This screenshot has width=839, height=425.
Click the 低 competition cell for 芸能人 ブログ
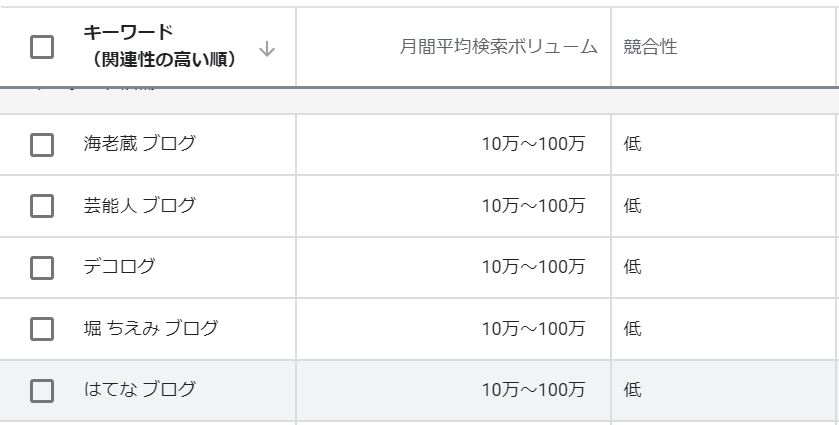click(x=633, y=206)
